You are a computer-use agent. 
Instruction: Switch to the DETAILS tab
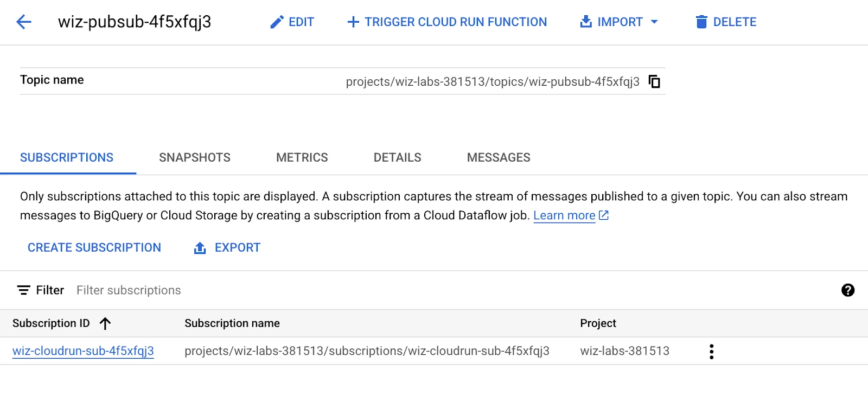coord(398,157)
